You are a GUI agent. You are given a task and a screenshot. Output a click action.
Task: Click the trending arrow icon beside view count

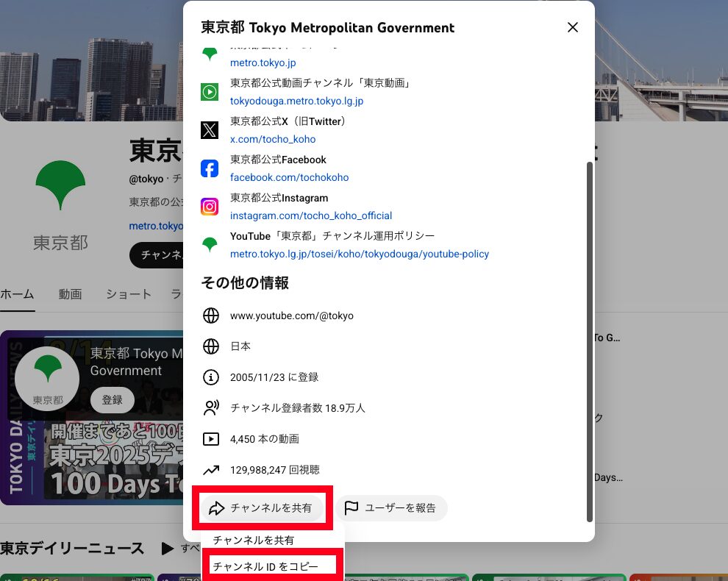[211, 469]
